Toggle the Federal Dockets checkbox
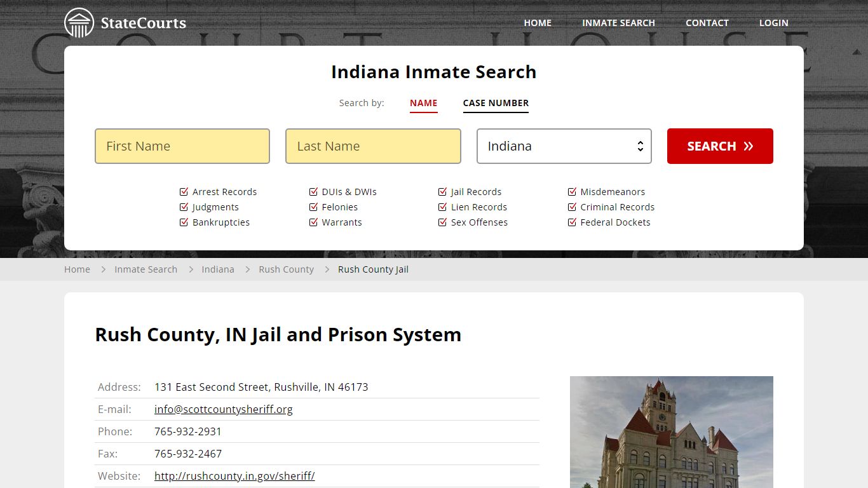The image size is (868, 488). coord(572,222)
